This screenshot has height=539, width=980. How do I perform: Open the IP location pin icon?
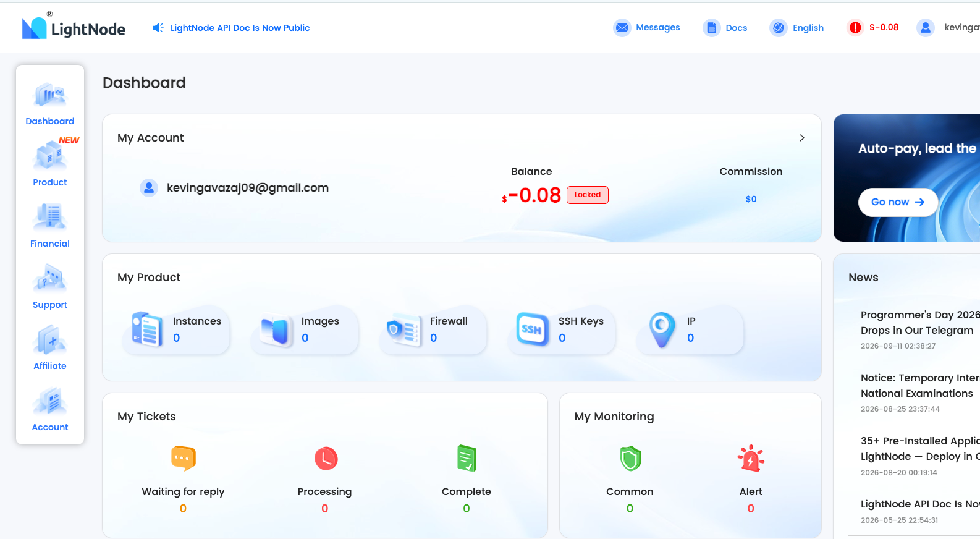point(662,329)
